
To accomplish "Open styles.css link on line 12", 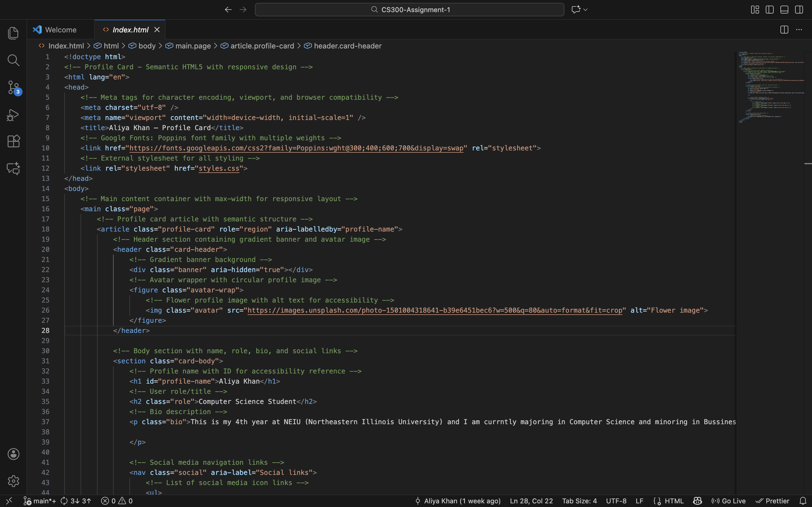I will click(219, 168).
